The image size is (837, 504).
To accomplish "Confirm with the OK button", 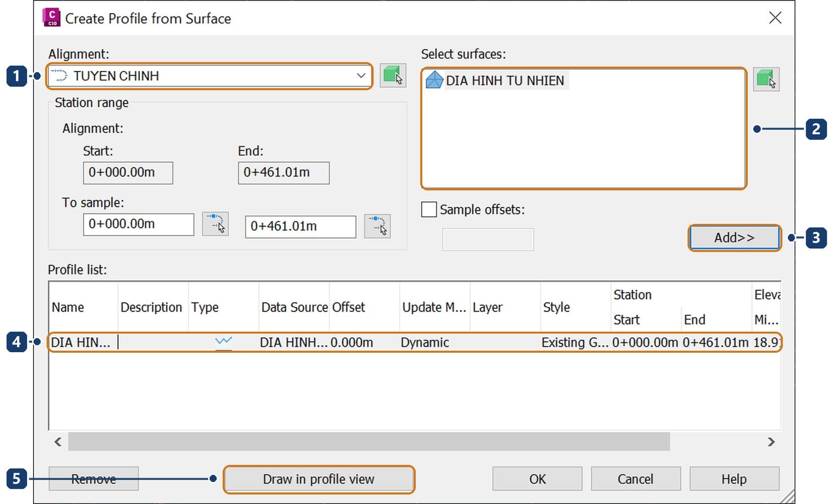I will (537, 479).
